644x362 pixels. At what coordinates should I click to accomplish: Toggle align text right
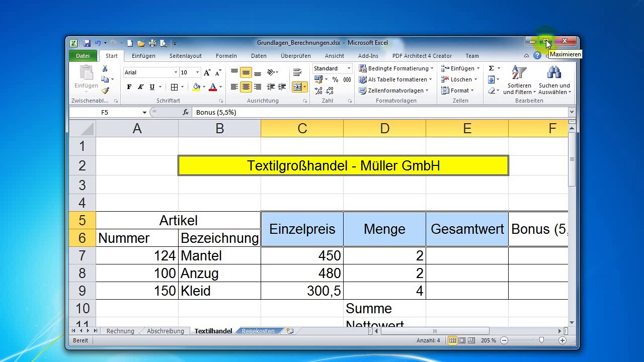click(x=257, y=87)
